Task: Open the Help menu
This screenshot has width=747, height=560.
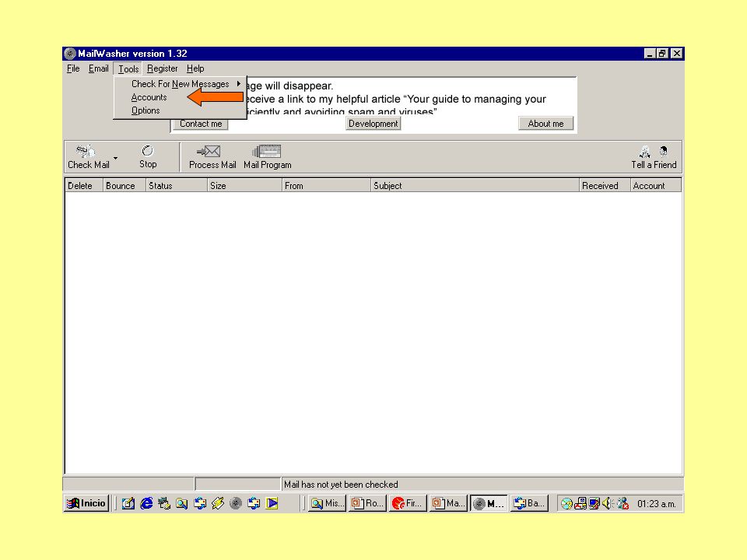Action: coord(195,68)
